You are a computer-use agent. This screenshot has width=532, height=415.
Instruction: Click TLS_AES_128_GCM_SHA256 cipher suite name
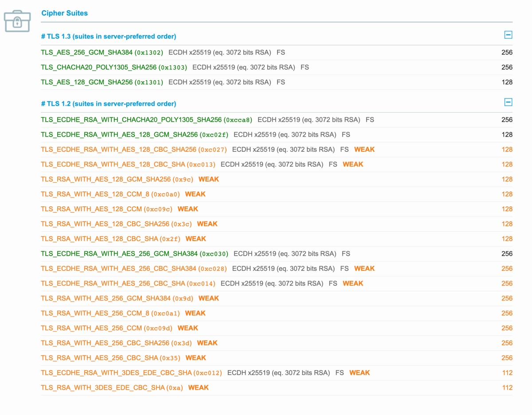coord(86,82)
